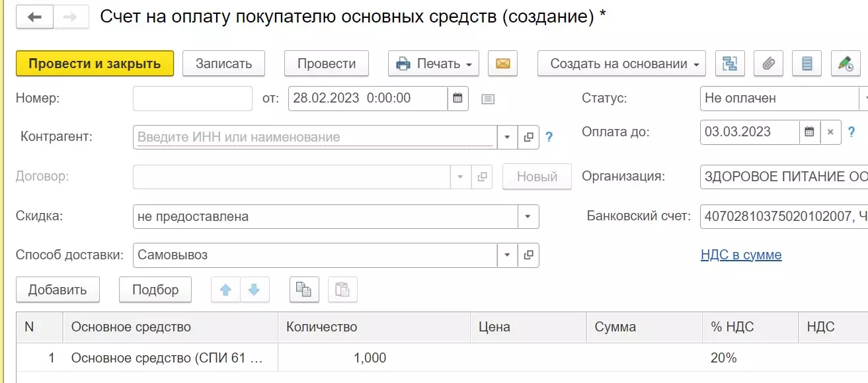Click the Номер input field

coord(192,99)
